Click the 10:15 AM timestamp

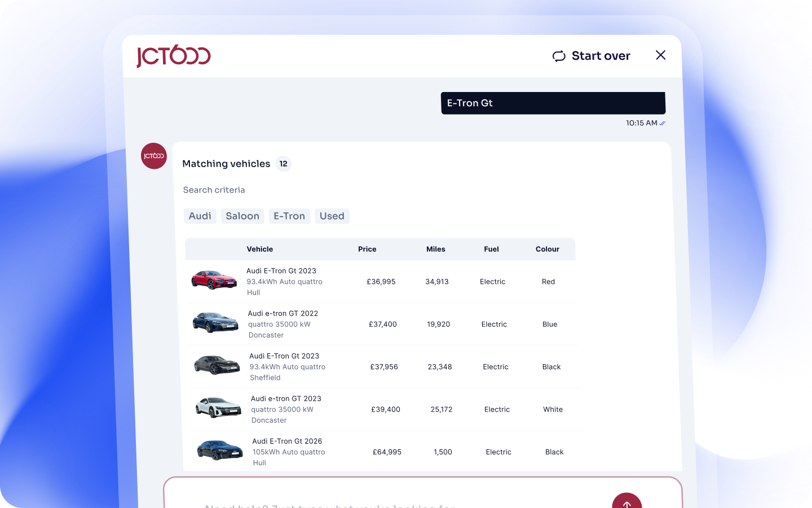(642, 123)
